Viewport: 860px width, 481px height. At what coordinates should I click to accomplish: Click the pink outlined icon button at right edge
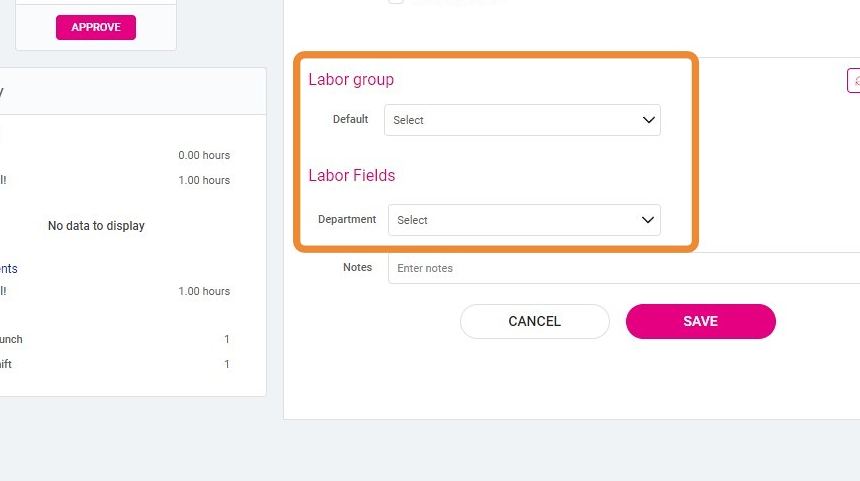[x=854, y=81]
